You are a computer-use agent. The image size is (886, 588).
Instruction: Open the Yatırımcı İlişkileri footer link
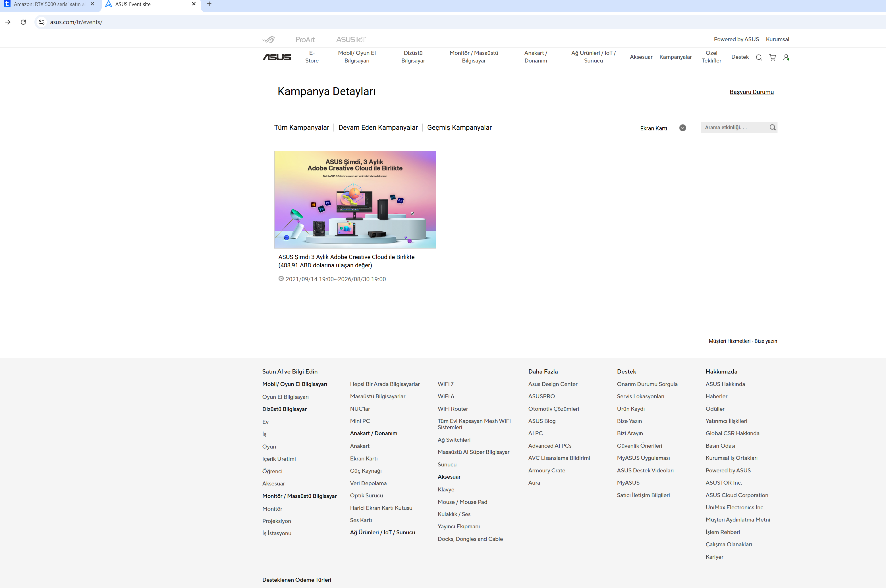pos(726,421)
